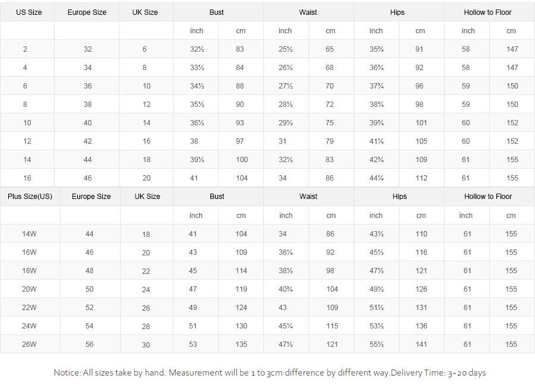Select UK size 30 cell
The height and width of the screenshot is (392, 535).
click(x=146, y=344)
